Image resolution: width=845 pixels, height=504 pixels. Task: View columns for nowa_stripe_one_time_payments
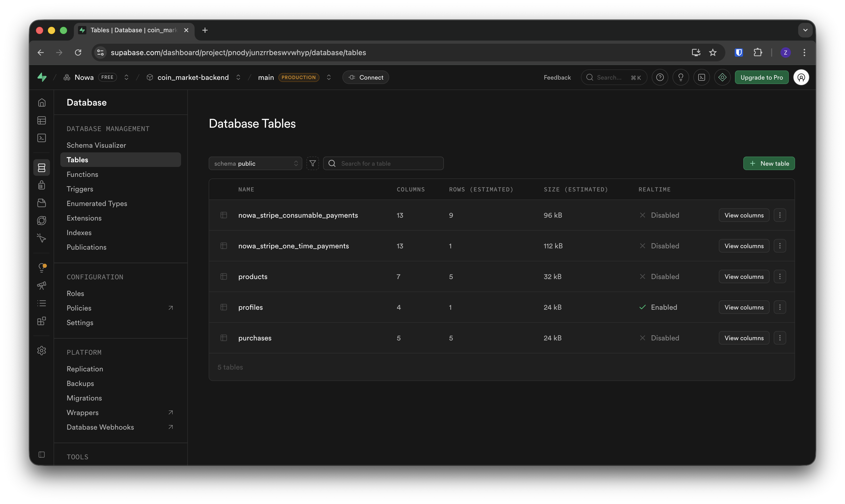pyautogui.click(x=744, y=246)
